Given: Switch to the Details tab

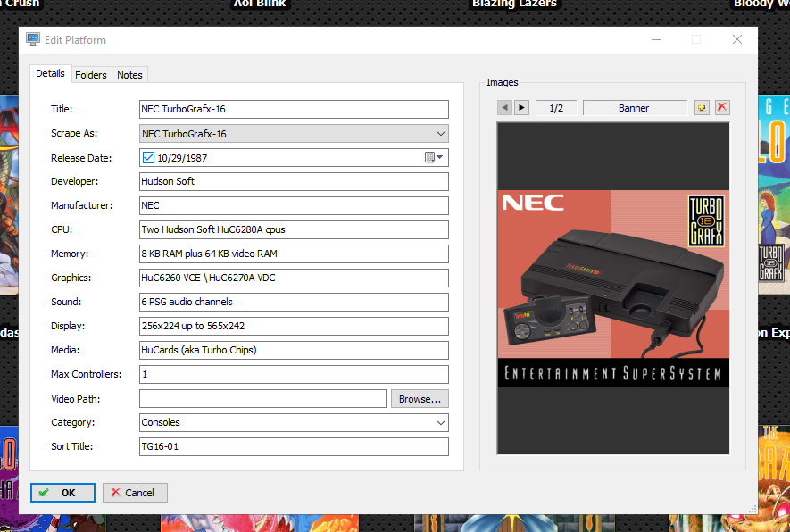Looking at the screenshot, I should point(50,73).
